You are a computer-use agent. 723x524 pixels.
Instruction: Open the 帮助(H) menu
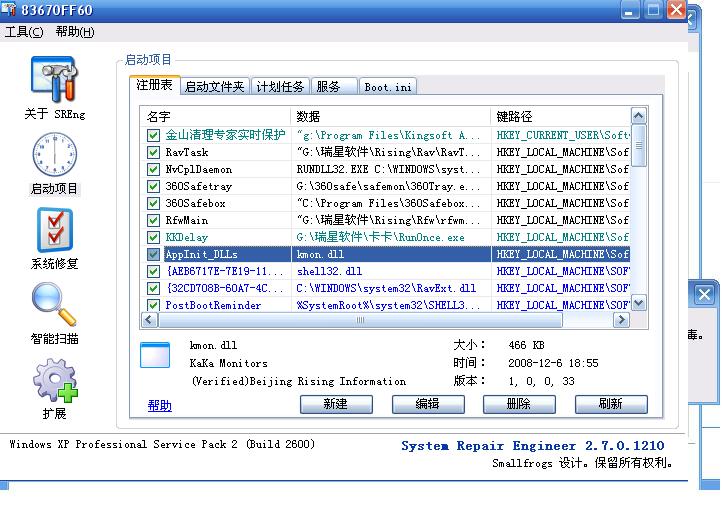tap(75, 32)
